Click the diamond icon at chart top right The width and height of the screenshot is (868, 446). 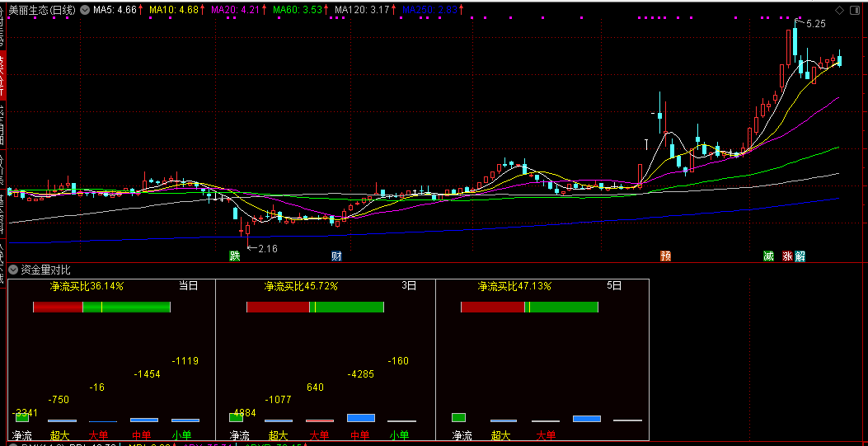coord(840,10)
